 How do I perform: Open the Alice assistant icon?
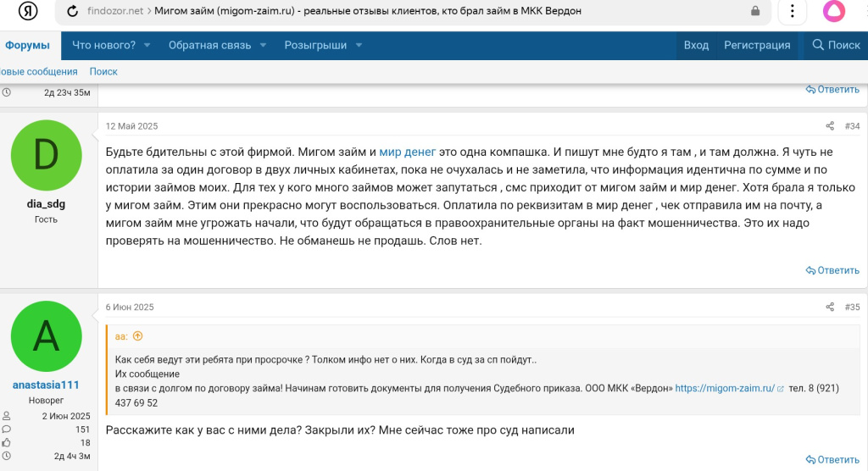835,11
